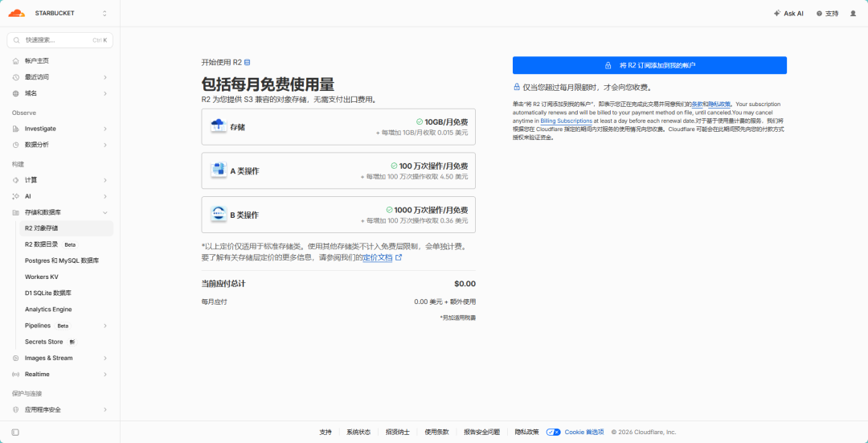Expand the Realtime chevron

coord(105,375)
